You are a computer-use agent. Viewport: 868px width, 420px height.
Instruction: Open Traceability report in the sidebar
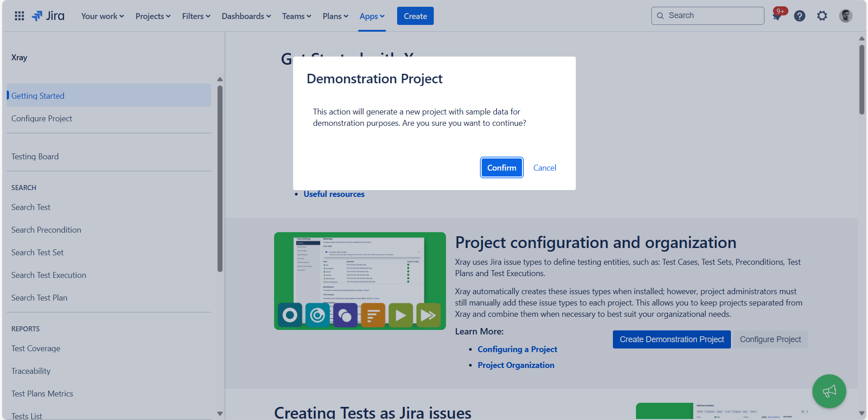(109, 371)
